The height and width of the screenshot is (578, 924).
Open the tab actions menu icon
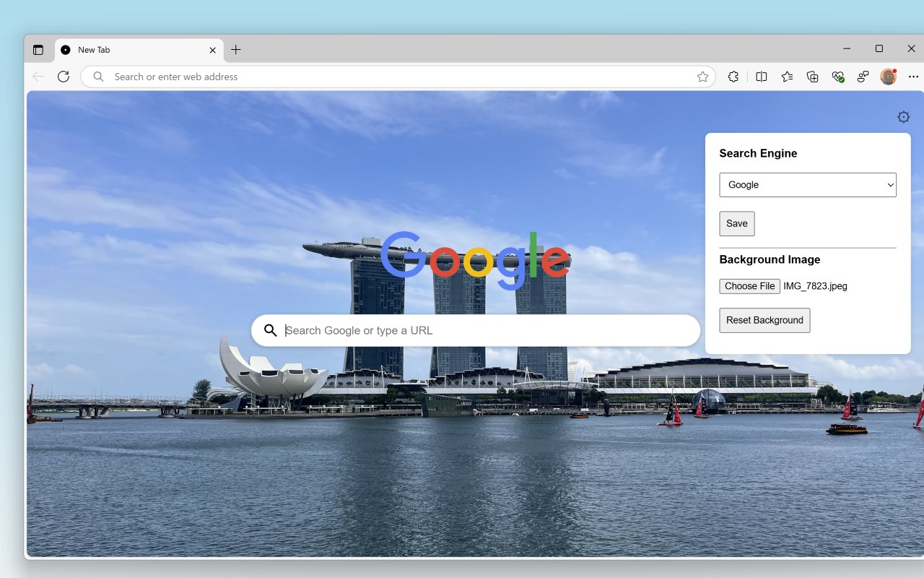(x=38, y=50)
